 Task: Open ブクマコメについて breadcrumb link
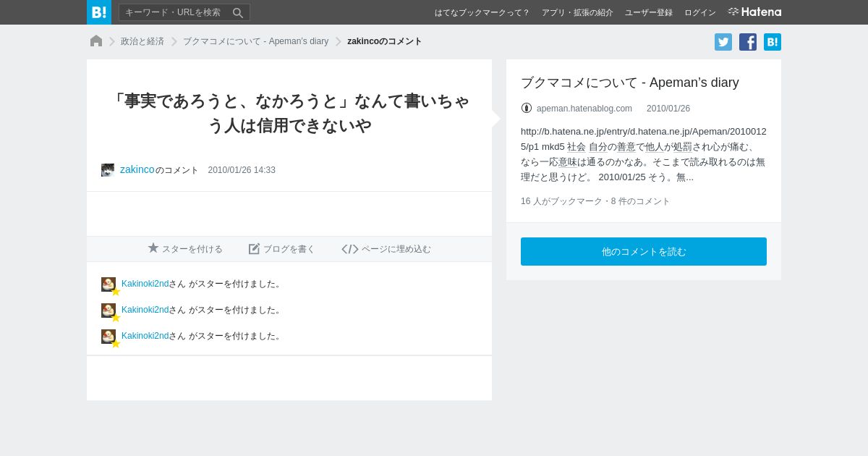pyautogui.click(x=255, y=41)
